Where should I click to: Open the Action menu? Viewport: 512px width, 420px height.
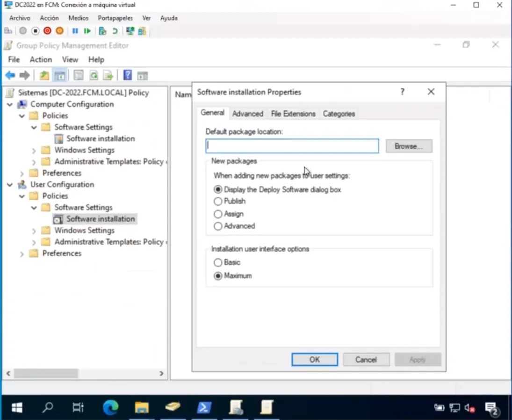41,59
